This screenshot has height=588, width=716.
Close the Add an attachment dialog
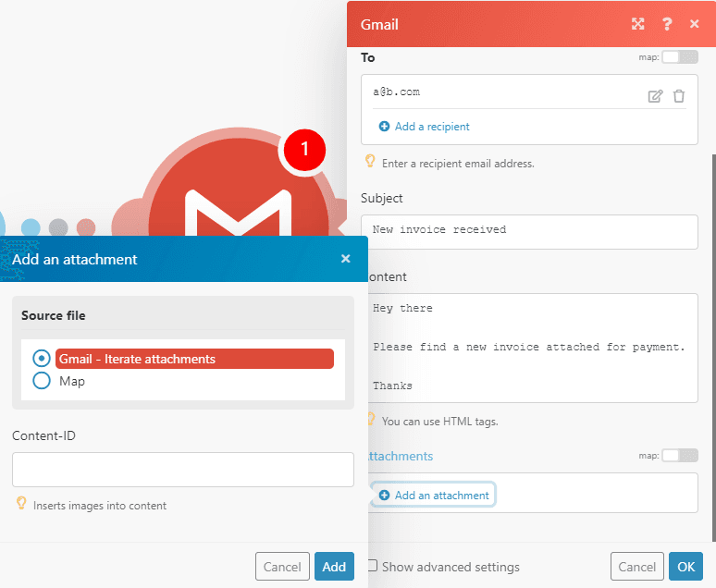click(345, 259)
